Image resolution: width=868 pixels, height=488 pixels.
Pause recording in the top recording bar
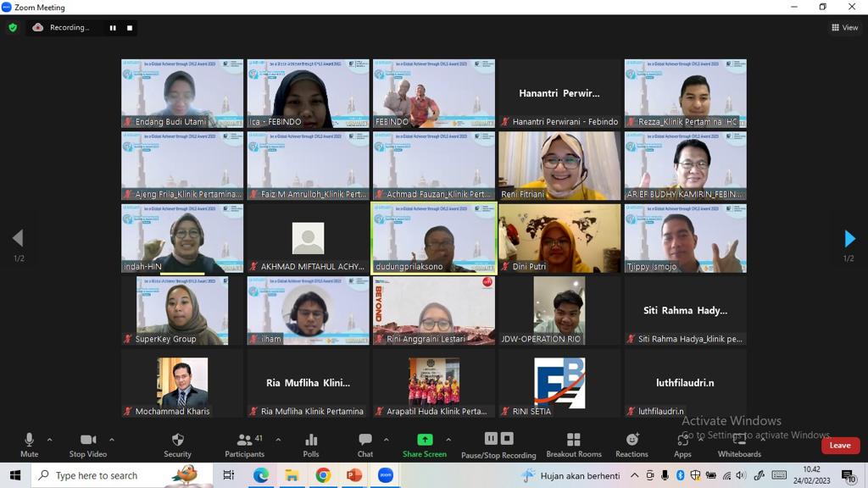[x=113, y=28]
